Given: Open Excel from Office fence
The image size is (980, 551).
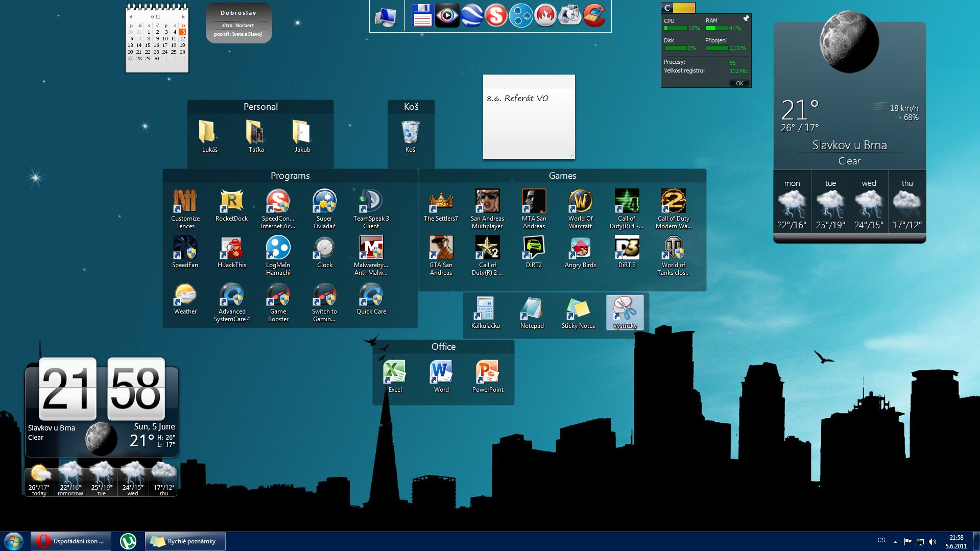Looking at the screenshot, I should (395, 376).
